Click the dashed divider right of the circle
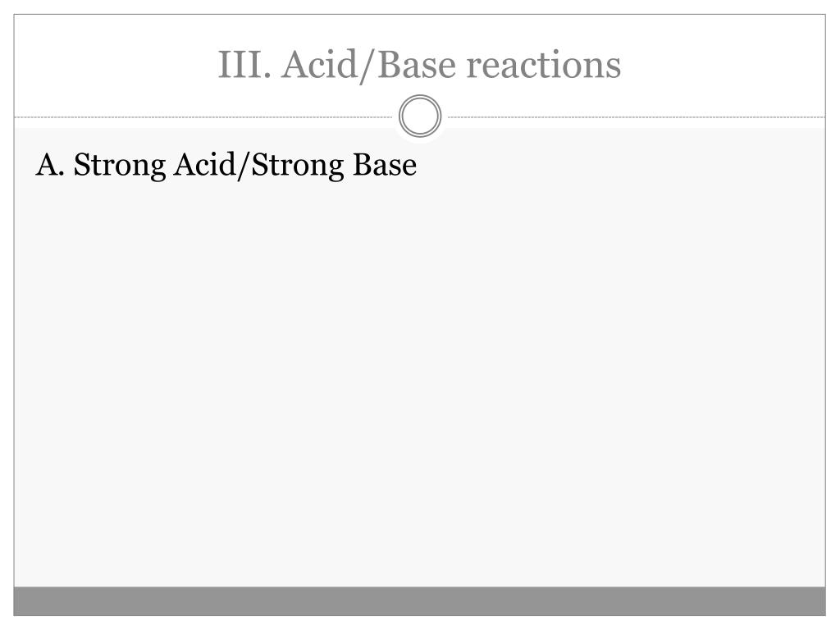 pos(637,116)
